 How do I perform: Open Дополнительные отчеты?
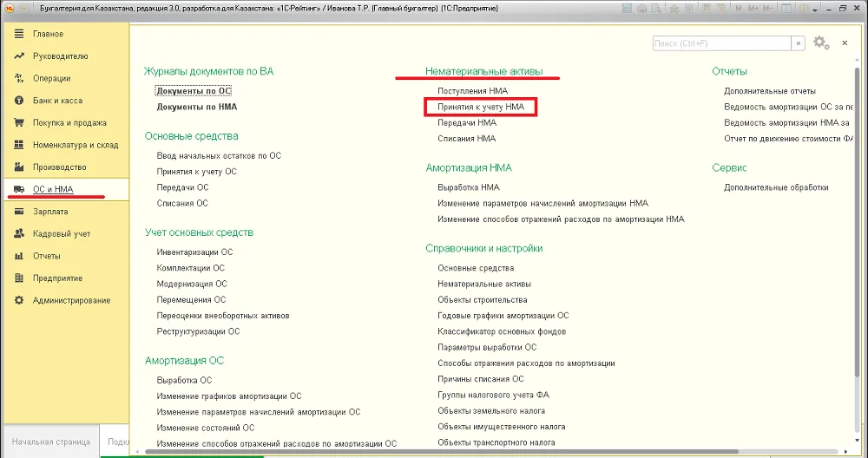tap(769, 91)
